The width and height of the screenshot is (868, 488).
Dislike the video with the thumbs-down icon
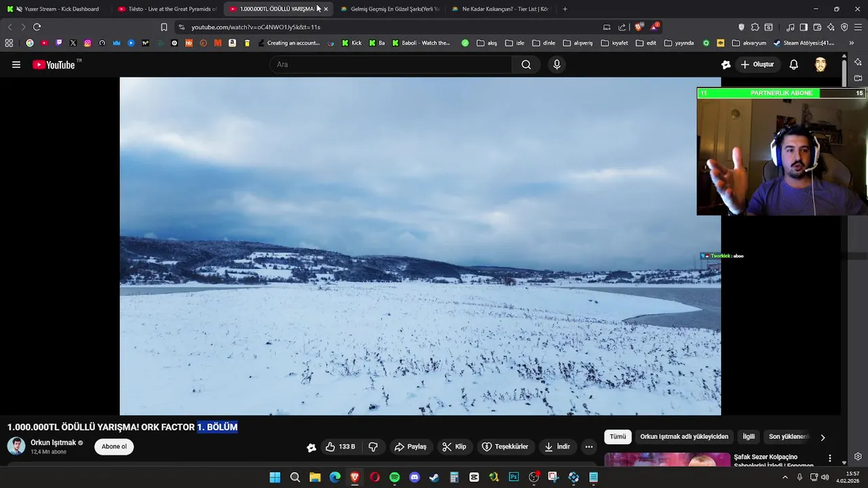373,447
